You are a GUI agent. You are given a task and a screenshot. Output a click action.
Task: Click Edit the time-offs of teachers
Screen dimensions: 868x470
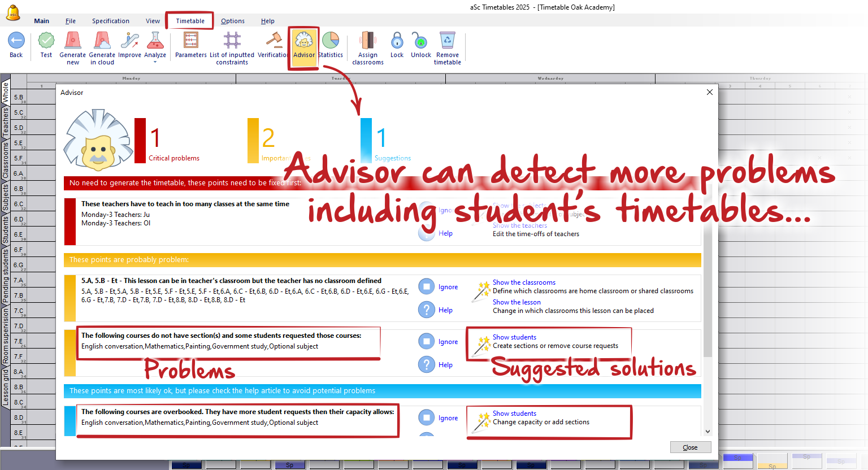[x=536, y=234]
